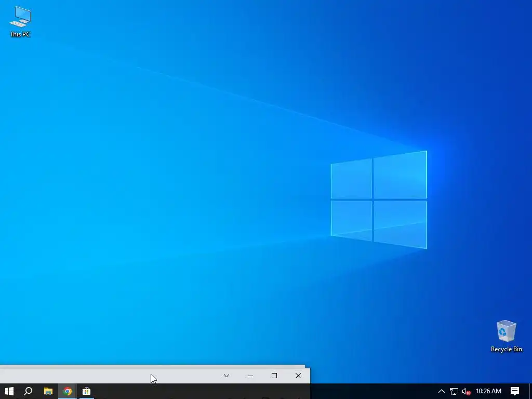Show hidden system tray icons
This screenshot has height=399, width=532.
pyautogui.click(x=442, y=391)
